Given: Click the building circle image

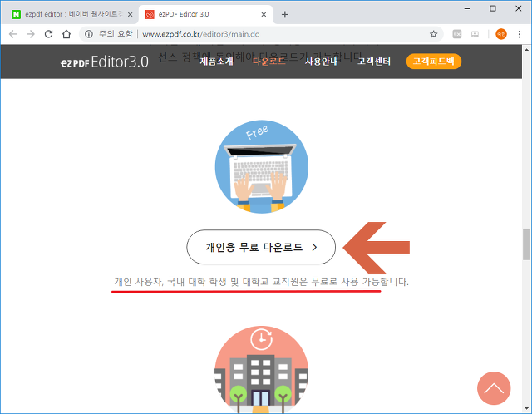Looking at the screenshot, I should (x=262, y=370).
